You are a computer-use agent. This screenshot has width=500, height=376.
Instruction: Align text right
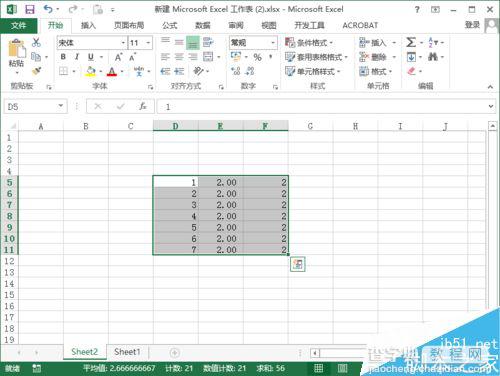[193, 57]
